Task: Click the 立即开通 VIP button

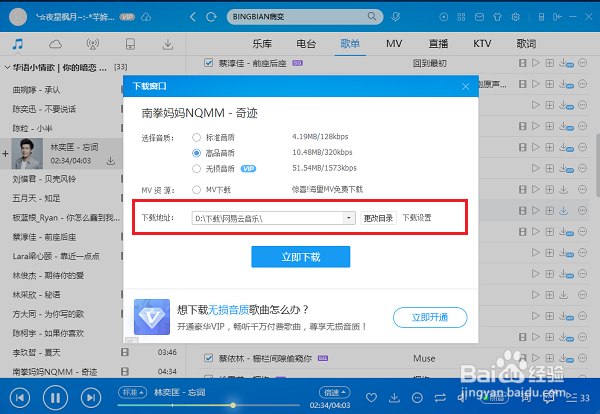Action: pos(430,317)
